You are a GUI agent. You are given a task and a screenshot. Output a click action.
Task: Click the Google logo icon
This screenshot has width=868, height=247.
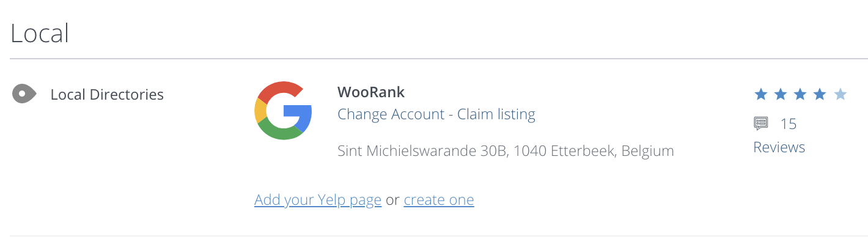click(x=283, y=111)
